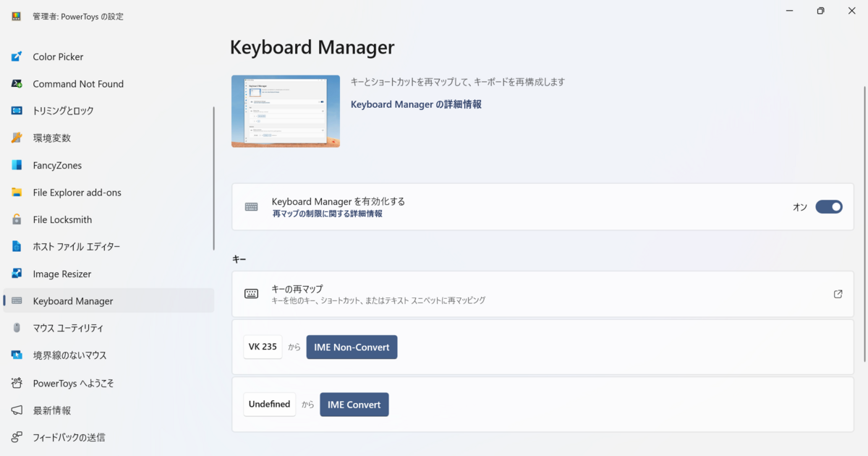Open マウス ユーティリティ settings
This screenshot has height=456, width=868.
point(109,328)
